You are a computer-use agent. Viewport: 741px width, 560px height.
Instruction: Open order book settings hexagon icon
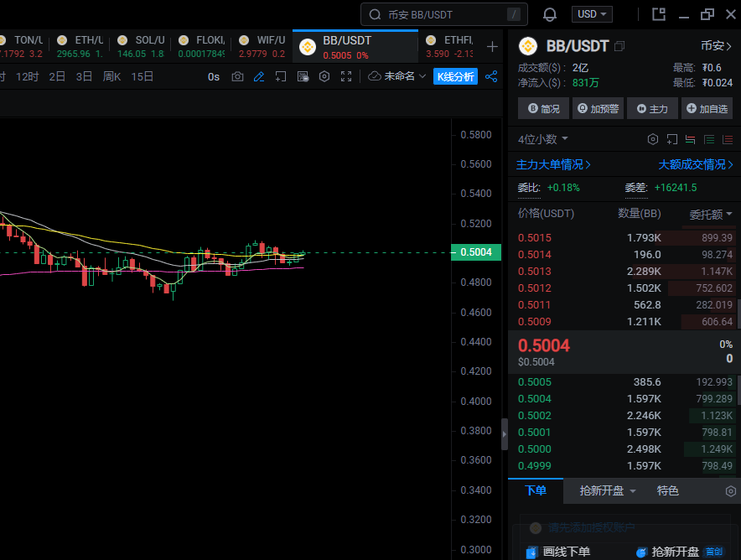[653, 139]
